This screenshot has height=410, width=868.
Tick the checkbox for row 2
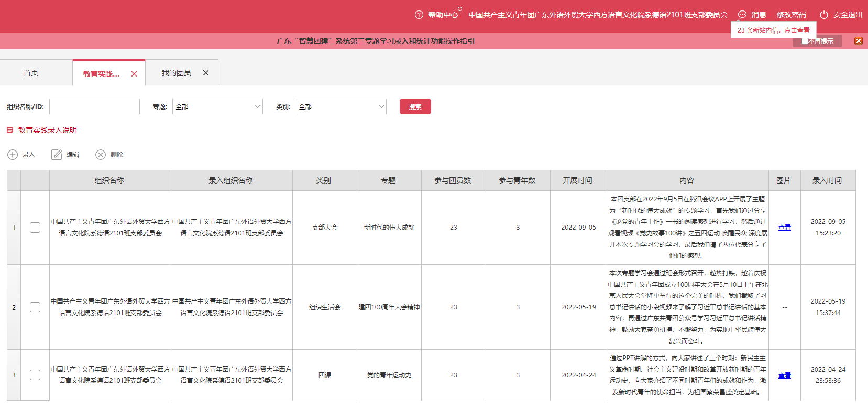tap(35, 307)
